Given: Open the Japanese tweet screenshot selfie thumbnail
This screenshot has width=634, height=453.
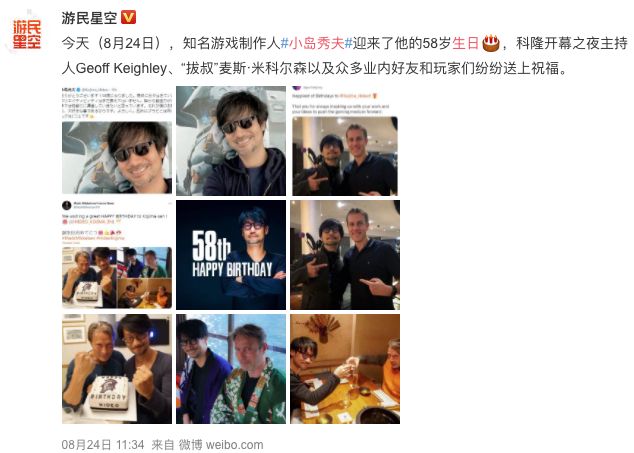Looking at the screenshot, I should click(117, 140).
